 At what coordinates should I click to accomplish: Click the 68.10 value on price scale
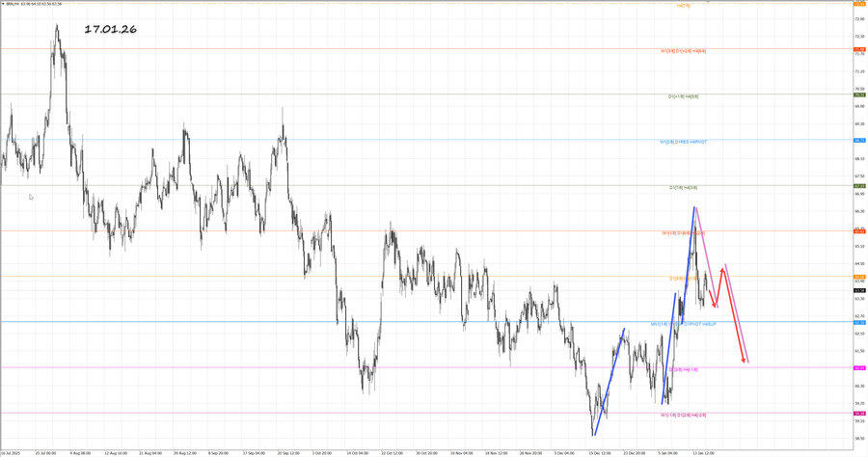click(x=859, y=159)
